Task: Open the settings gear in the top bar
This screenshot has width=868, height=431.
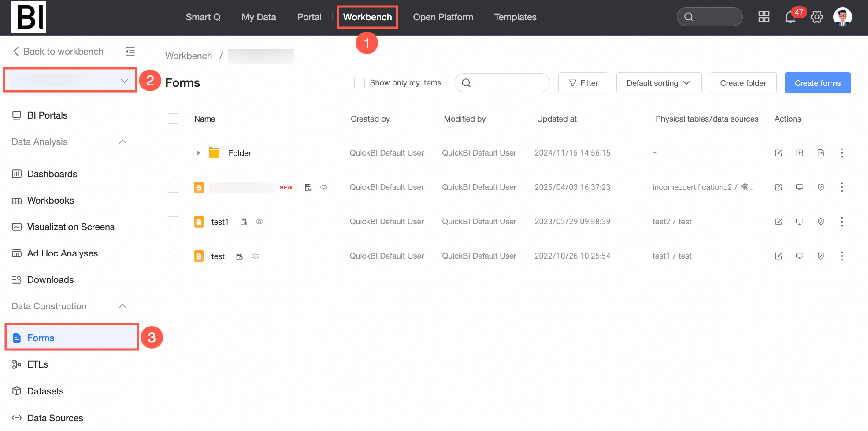Action: pos(817,17)
